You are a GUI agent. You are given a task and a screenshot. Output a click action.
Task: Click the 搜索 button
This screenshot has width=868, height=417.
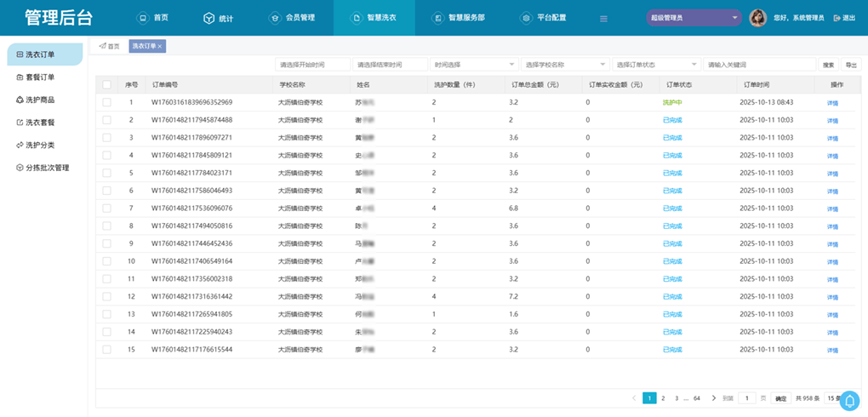[828, 65]
